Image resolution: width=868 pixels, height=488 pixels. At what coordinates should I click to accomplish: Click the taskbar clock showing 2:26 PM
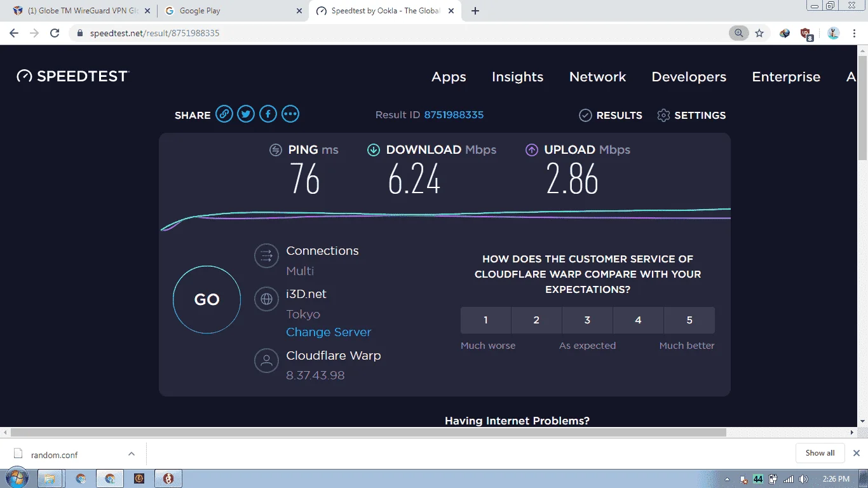point(835,479)
